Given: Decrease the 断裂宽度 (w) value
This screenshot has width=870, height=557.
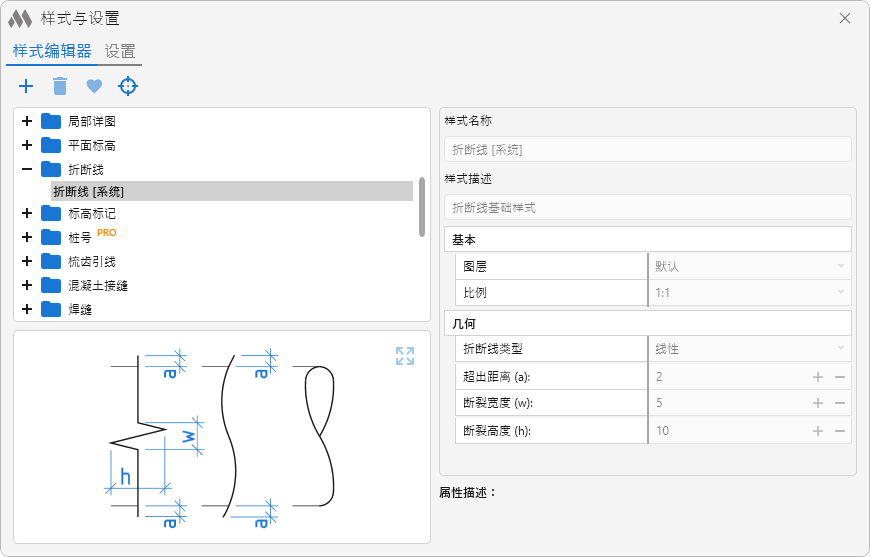Looking at the screenshot, I should coord(840,403).
